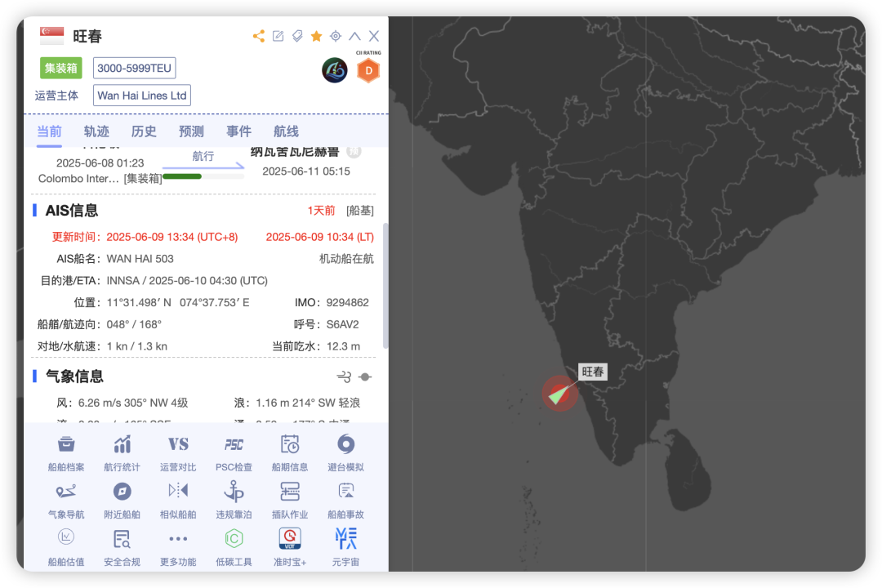Open the 历史 tab
Image resolution: width=882 pixels, height=588 pixels.
pos(144,131)
